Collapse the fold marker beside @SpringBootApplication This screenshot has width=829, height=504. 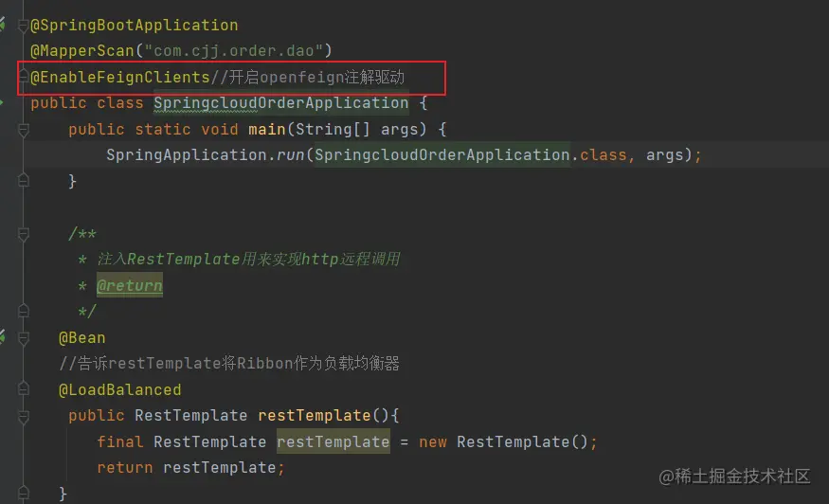23,25
